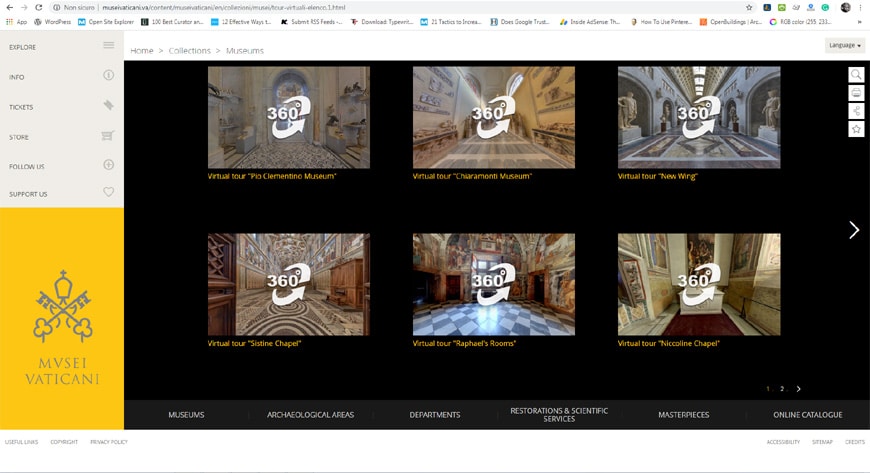The width and height of the screenshot is (870, 473).
Task: Click the Niccoline Chapel 360 thumbnail
Action: [x=699, y=284]
